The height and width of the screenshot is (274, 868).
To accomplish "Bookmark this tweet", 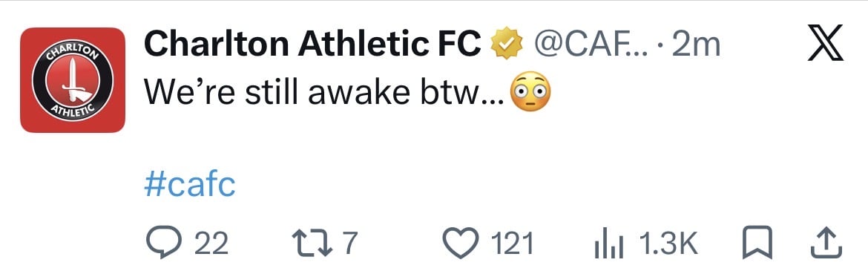I will click(x=757, y=244).
